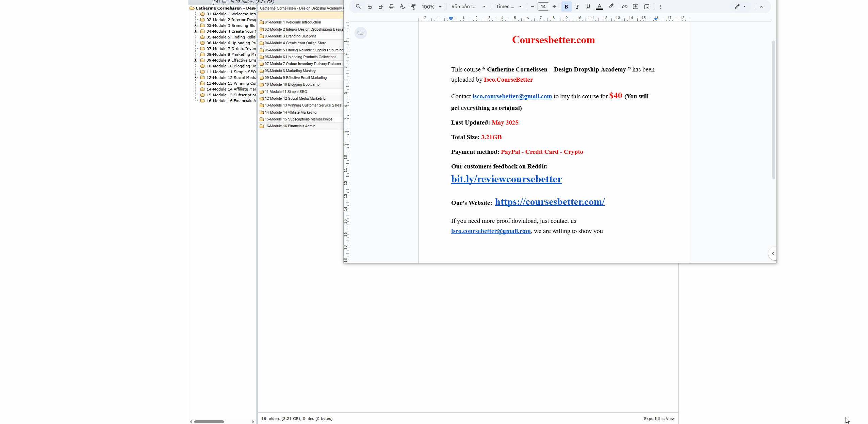Insert a link from the toolbar

[x=625, y=6]
